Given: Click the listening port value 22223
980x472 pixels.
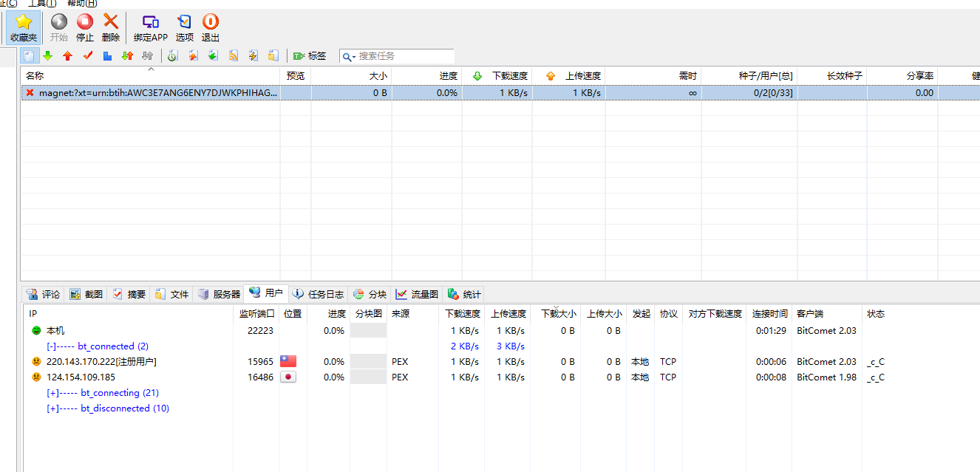Looking at the screenshot, I should (x=261, y=331).
